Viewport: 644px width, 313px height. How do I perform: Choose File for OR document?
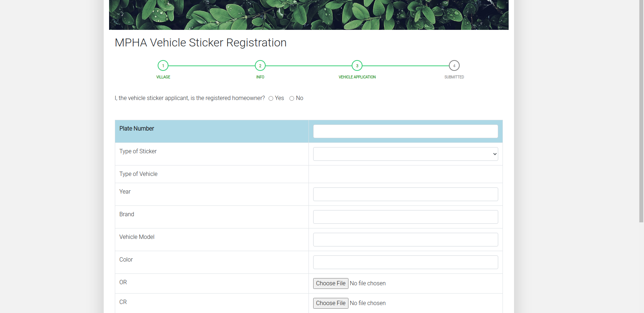331,283
